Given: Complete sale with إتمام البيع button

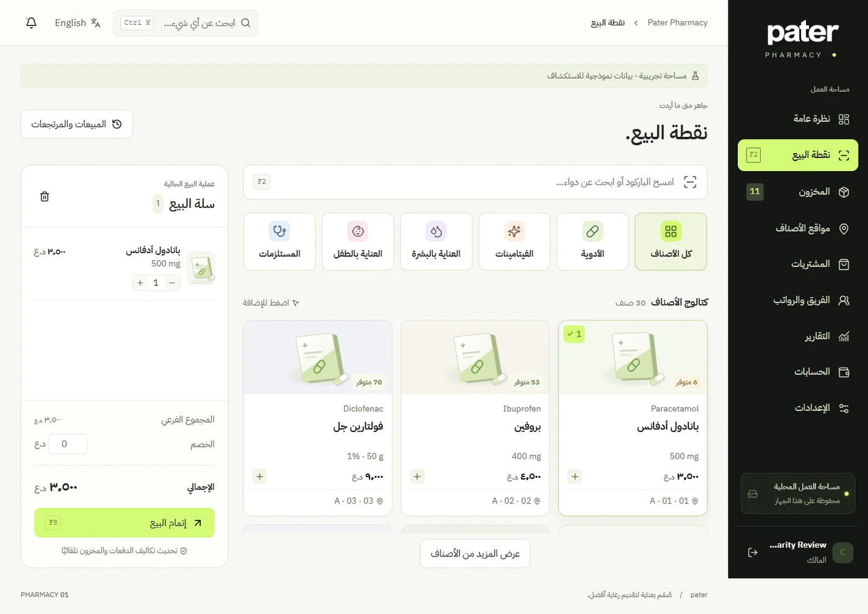Looking at the screenshot, I should (x=124, y=523).
